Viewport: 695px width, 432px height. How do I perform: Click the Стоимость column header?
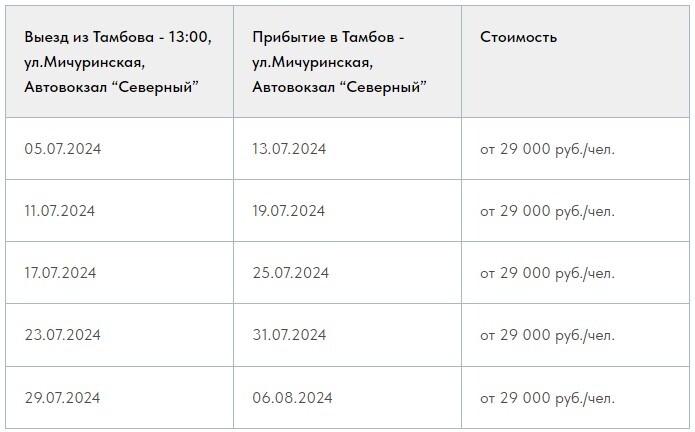tap(518, 38)
